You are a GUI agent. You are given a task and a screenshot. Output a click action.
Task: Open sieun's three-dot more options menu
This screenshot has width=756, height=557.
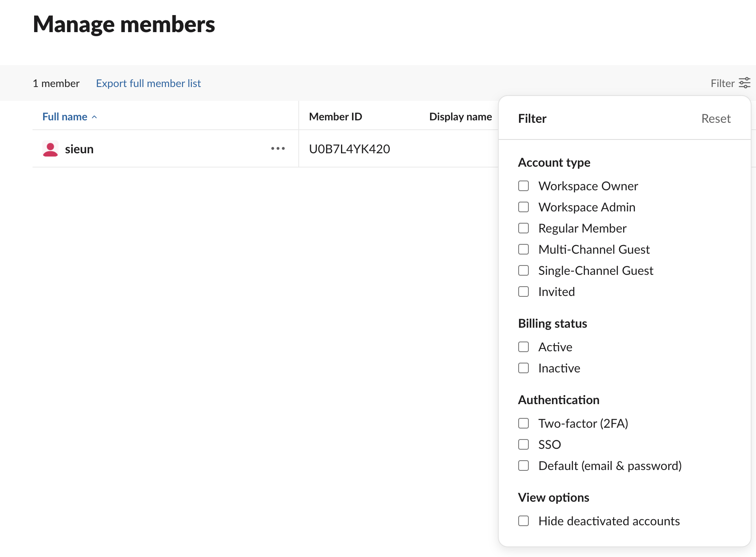tap(278, 148)
